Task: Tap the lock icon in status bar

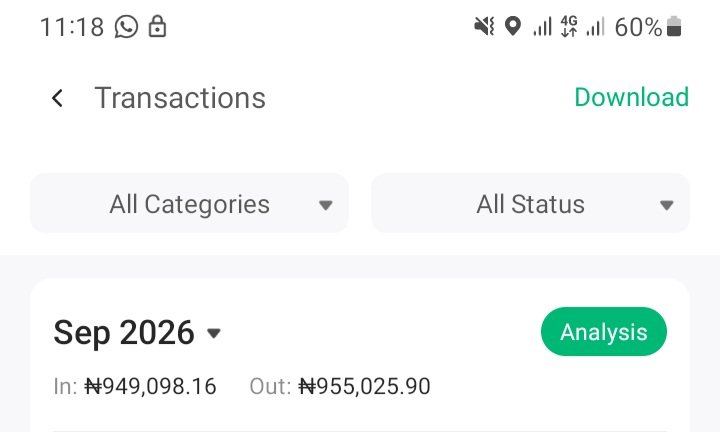Action: [x=157, y=27]
